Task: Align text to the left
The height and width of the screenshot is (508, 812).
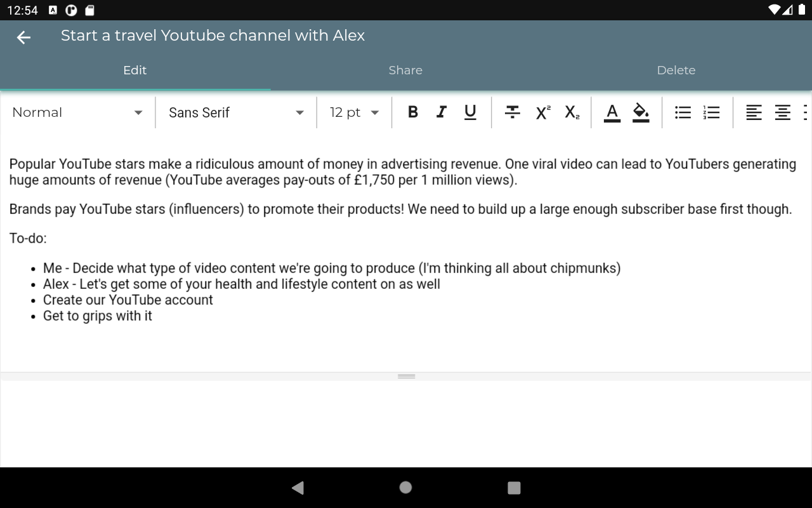Action: (754, 112)
